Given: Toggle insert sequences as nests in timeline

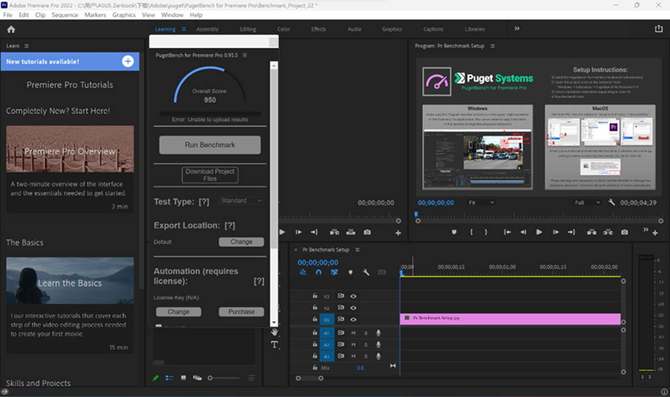Looking at the screenshot, I should pyautogui.click(x=303, y=273).
